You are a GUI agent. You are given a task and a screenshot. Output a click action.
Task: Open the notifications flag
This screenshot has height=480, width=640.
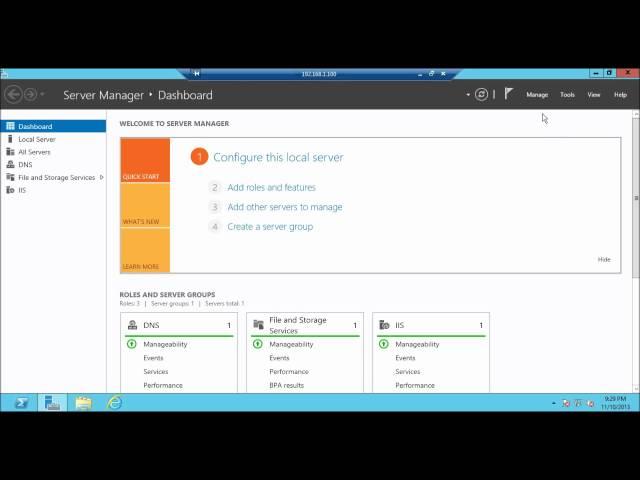(508, 94)
